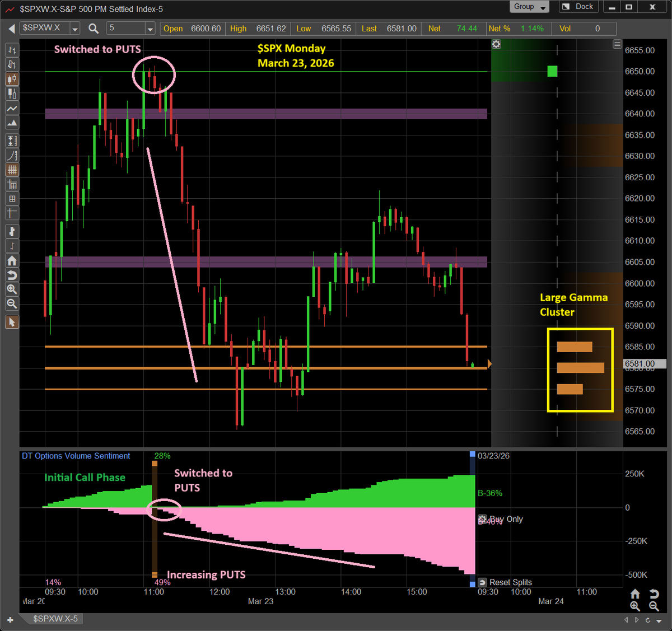Click top blue split handle in sentiment panel
Screen dimensions: 672x631
[472, 454]
